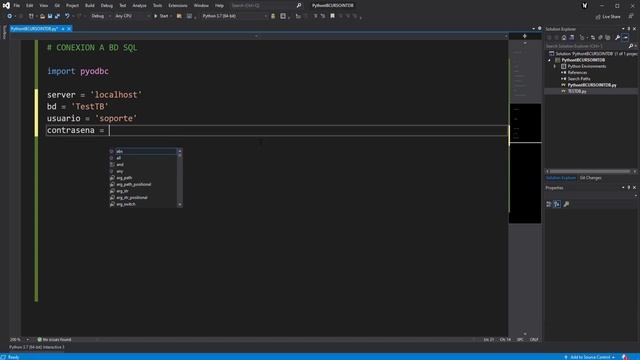Open the Test menu
Screen dimensions: 640x360
click(122, 6)
